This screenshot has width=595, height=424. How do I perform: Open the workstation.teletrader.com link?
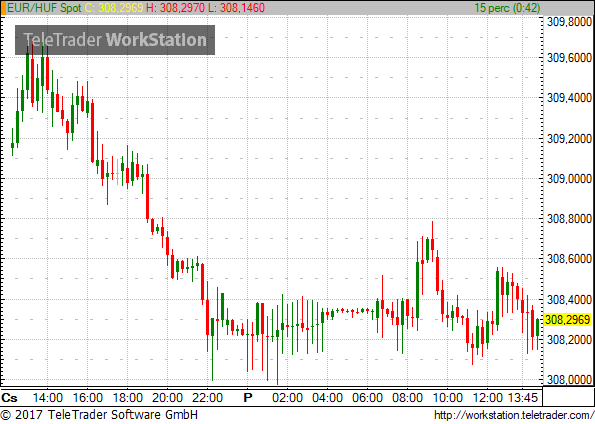pyautogui.click(x=514, y=415)
